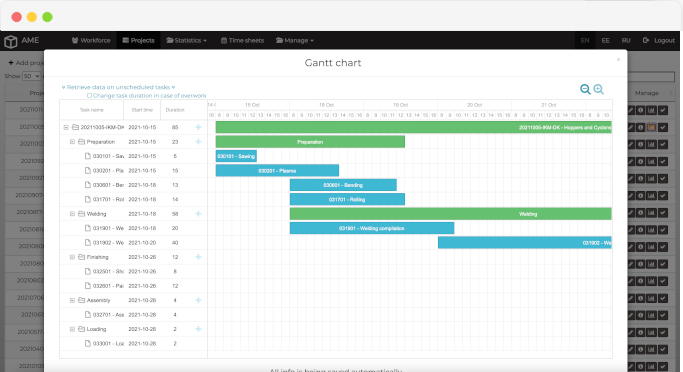Collapse the Finishing group
The image size is (683, 372).
[72, 257]
